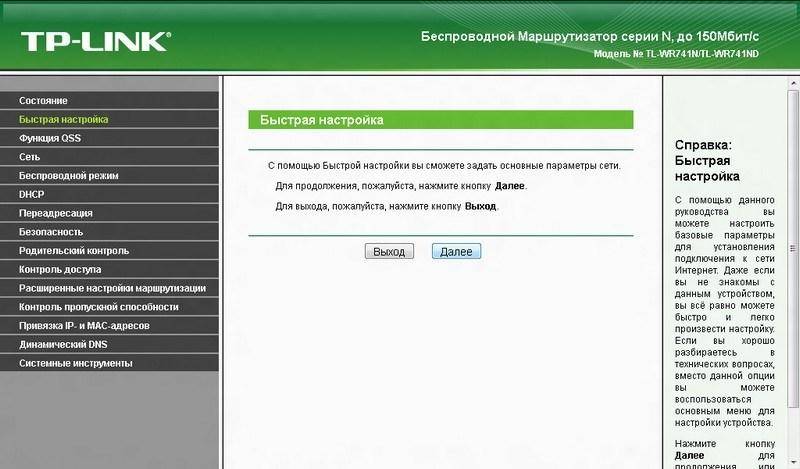Screen dimensions: 800x469
Task: Select Быстрая настройка in the sidebar
Action: point(64,119)
